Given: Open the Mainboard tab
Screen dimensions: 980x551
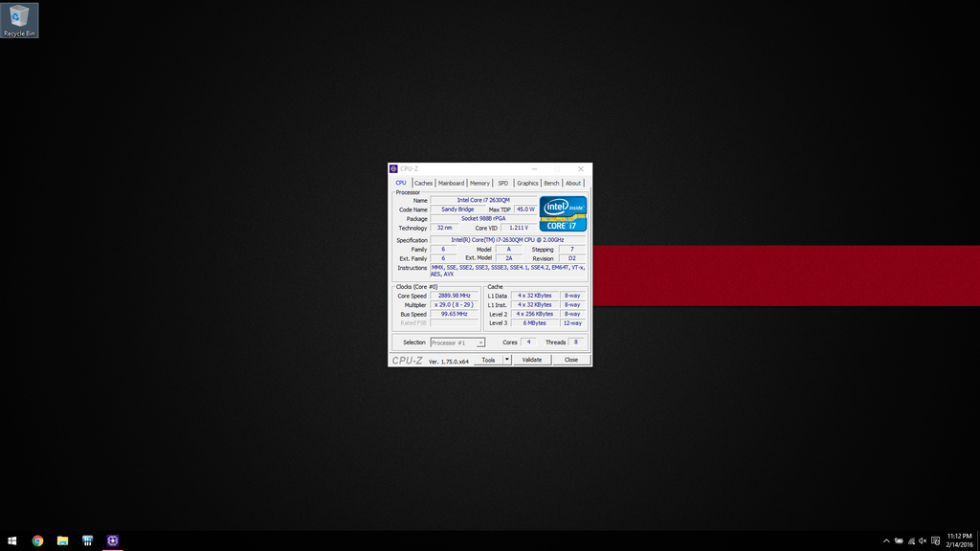Looking at the screenshot, I should 452,183.
